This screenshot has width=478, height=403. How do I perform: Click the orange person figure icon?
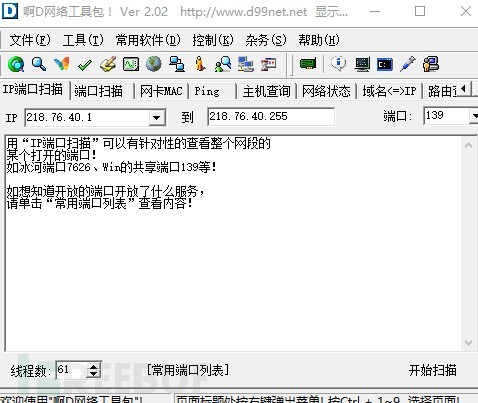[200, 64]
